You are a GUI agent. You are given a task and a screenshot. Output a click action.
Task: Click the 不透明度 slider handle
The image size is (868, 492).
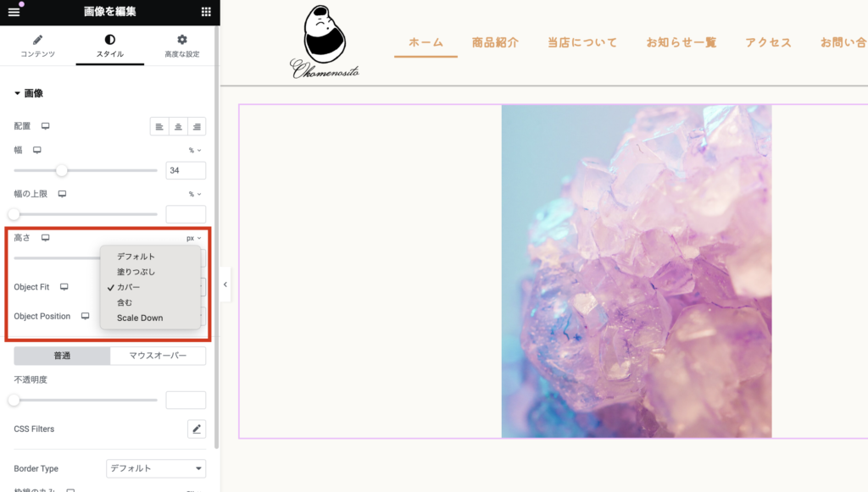[x=14, y=400]
